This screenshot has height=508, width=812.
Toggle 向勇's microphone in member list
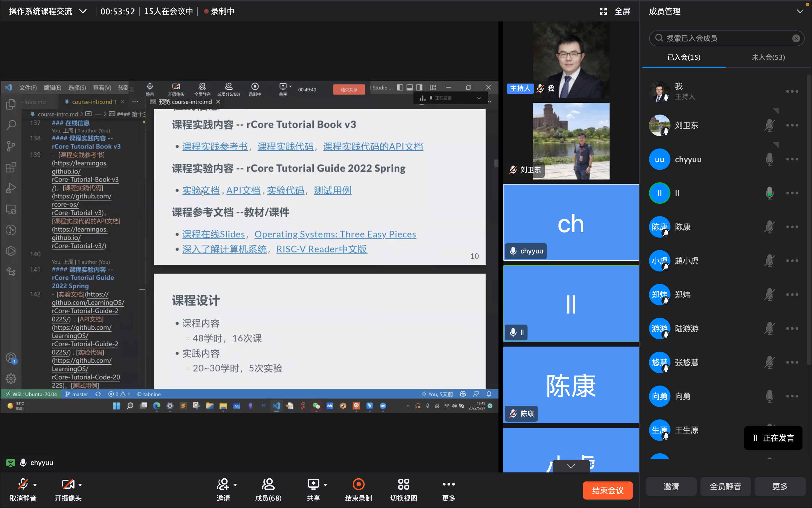[x=769, y=397]
